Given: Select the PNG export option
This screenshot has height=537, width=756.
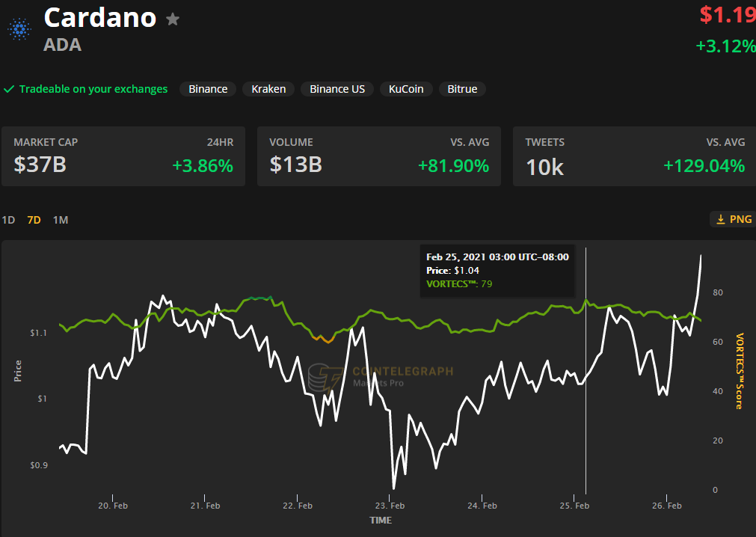Looking at the screenshot, I should coord(731,219).
